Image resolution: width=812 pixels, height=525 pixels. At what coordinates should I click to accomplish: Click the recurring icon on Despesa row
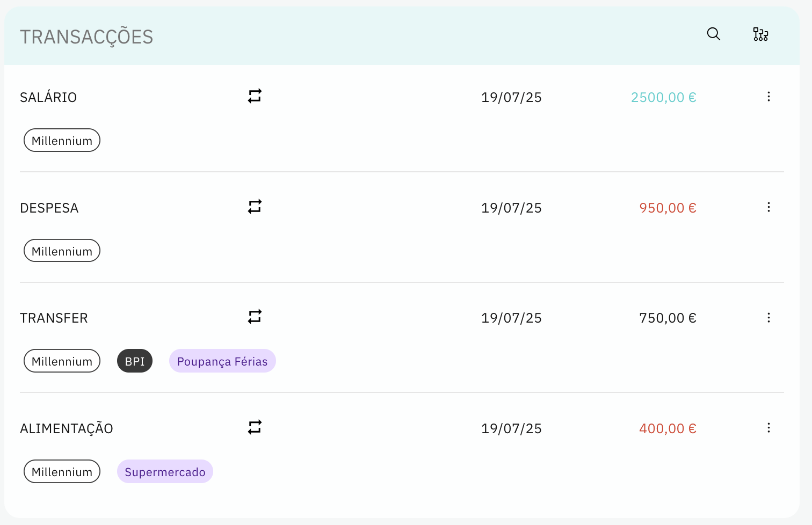(x=255, y=207)
